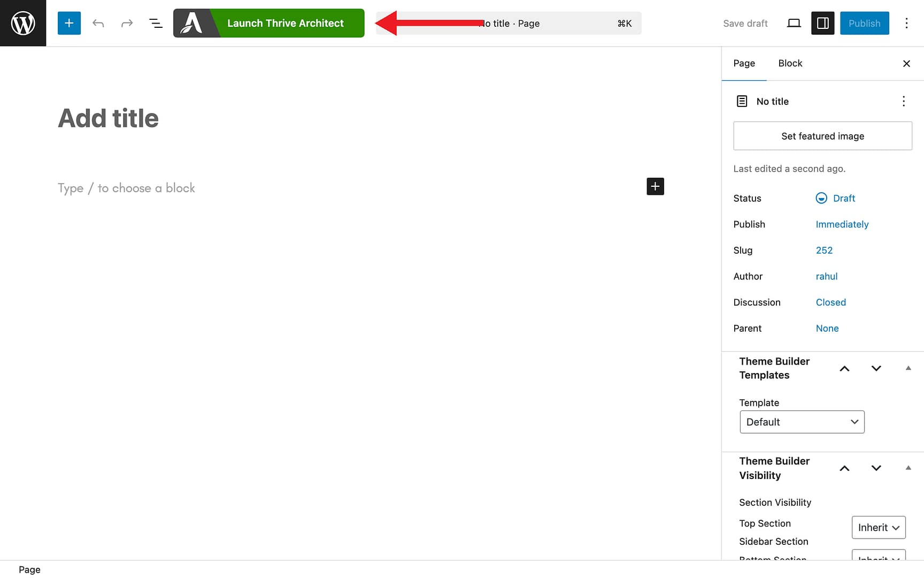Toggle the Settings sidebar panel icon
Viewport: 924px width, 578px height.
pos(822,23)
